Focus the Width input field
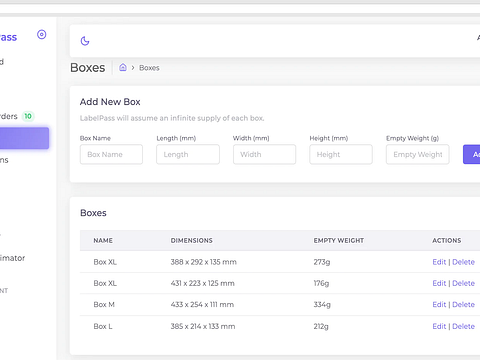 click(x=264, y=154)
